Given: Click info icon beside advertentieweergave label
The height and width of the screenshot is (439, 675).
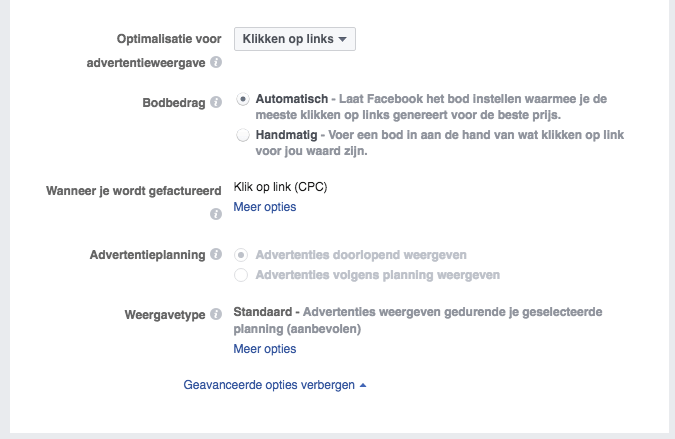Looking at the screenshot, I should coord(216,63).
